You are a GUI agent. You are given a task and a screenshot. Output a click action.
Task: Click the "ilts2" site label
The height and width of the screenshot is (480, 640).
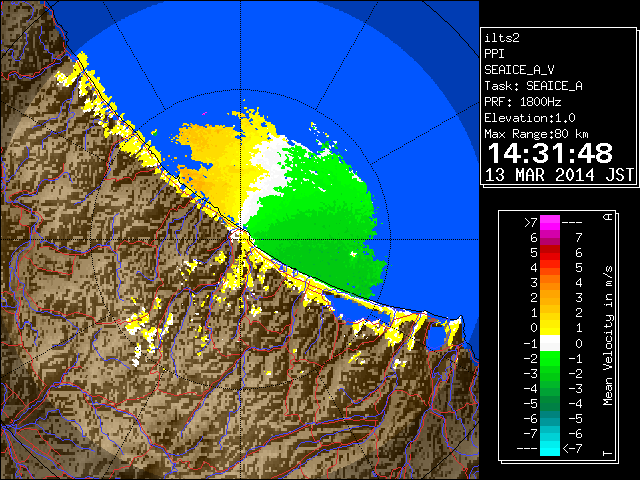(x=502, y=38)
